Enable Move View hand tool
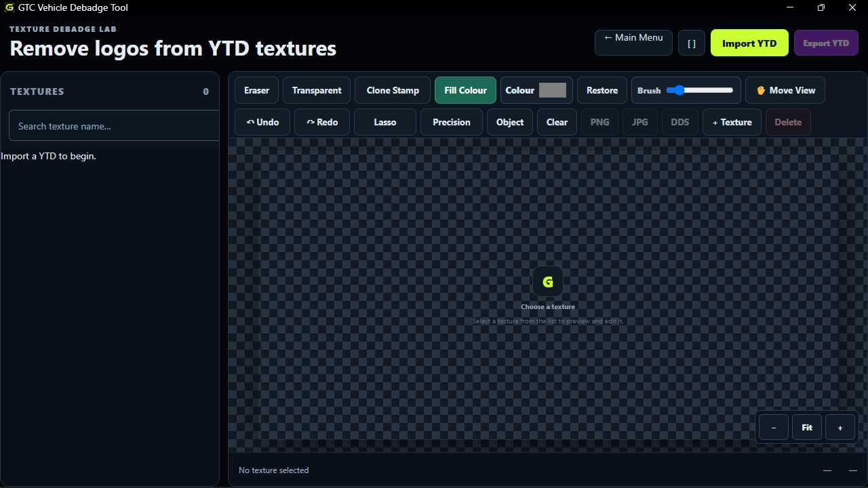The width and height of the screenshot is (868, 488). [x=785, y=90]
